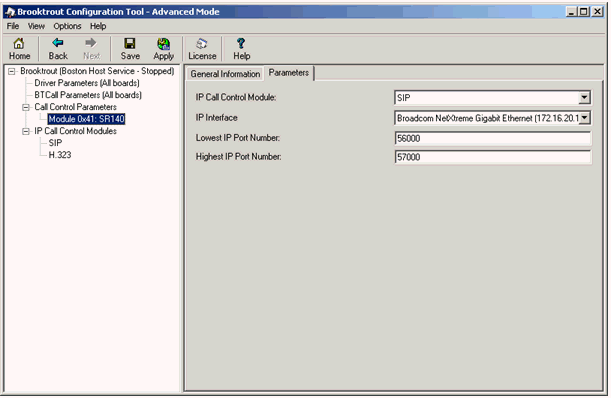Screen dimensions: 611x398
Task: Collapse the IP Call Control Modules node
Action: pyautogui.click(x=26, y=131)
